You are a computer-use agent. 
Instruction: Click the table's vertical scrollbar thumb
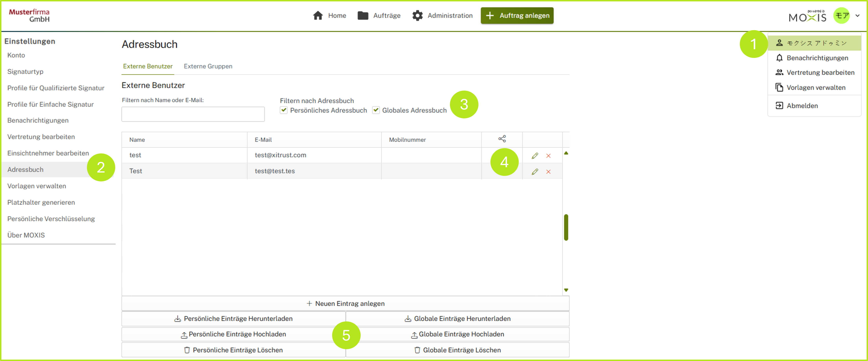pyautogui.click(x=566, y=227)
